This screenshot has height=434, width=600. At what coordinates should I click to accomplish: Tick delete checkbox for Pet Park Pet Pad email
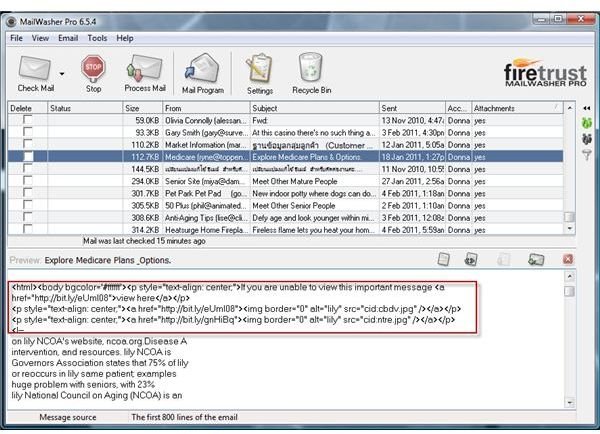[x=28, y=193]
